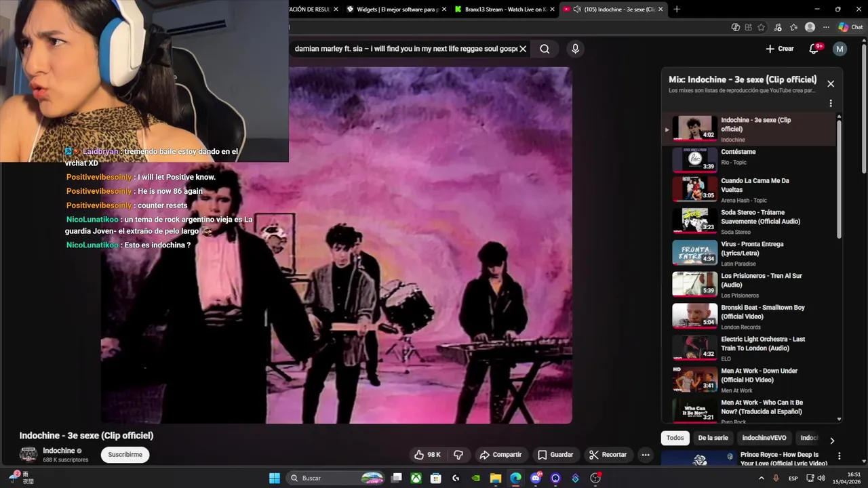Dislike the Indochine video
Viewport: 868px width, 488px height.
pos(458,455)
